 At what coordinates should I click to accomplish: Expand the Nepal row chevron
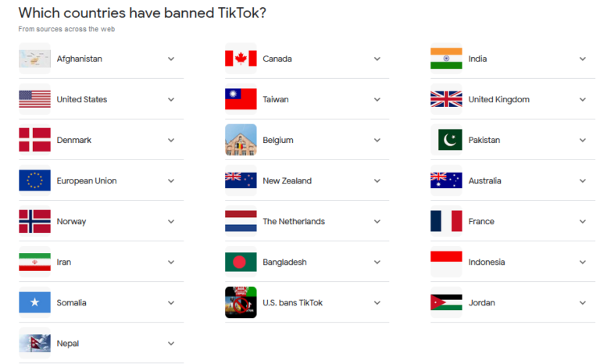coord(171,343)
